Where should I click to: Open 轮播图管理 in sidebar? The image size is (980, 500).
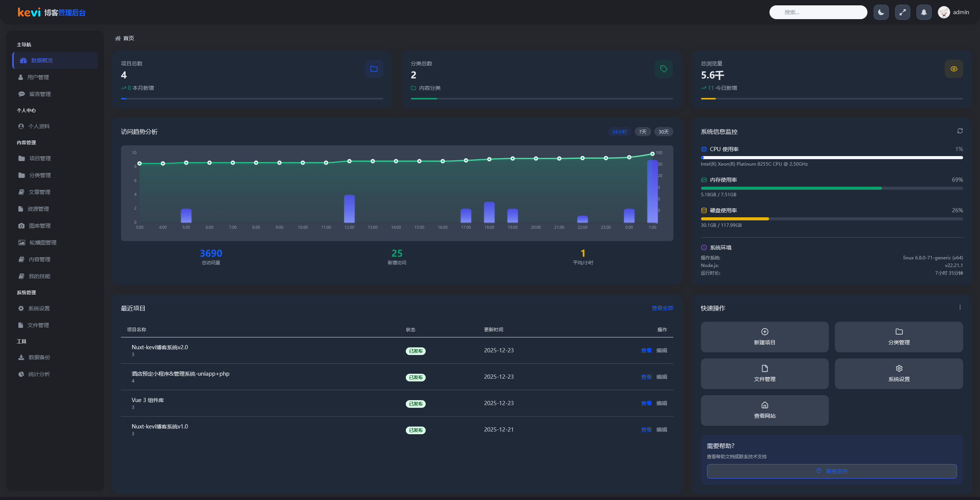coord(42,243)
